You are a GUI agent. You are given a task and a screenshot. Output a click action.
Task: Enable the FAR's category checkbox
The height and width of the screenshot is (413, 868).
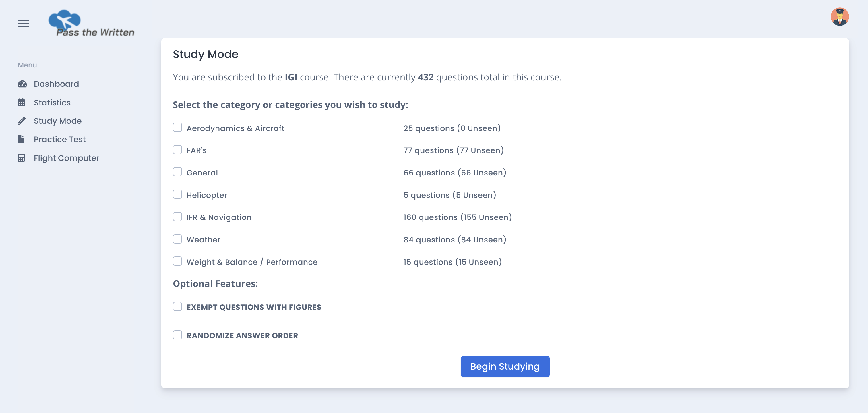coord(177,150)
